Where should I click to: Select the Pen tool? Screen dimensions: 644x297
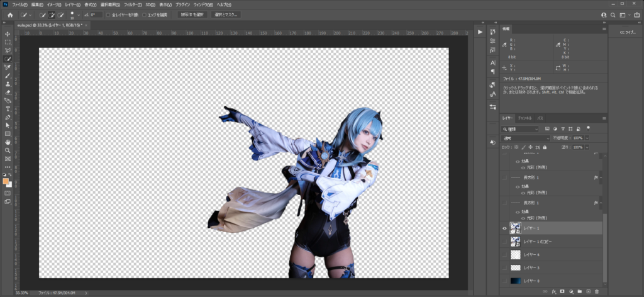click(x=8, y=117)
